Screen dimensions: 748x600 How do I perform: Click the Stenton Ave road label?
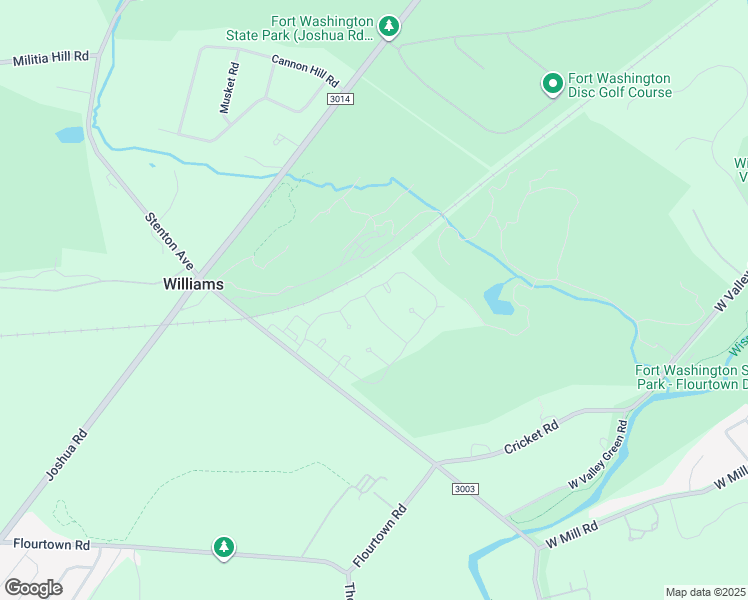click(169, 241)
